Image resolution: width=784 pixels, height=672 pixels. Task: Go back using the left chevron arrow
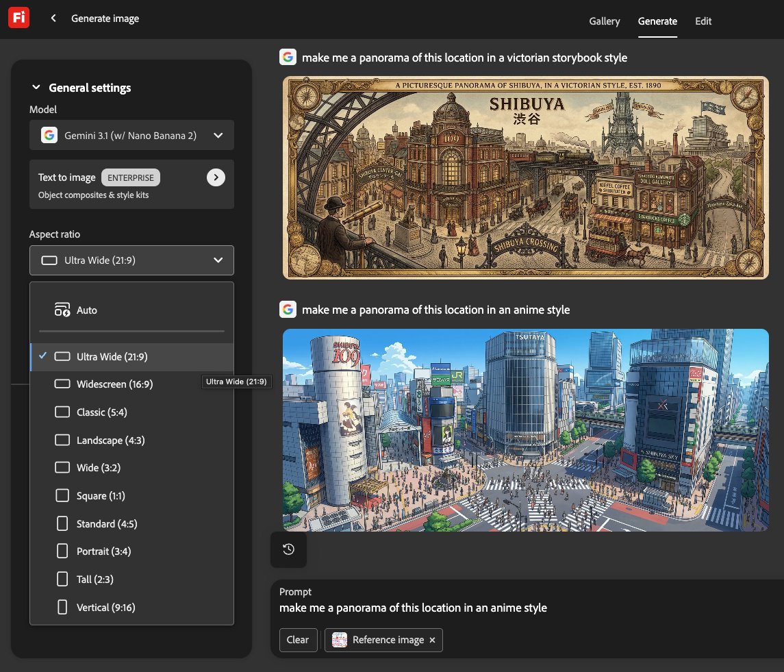[53, 18]
